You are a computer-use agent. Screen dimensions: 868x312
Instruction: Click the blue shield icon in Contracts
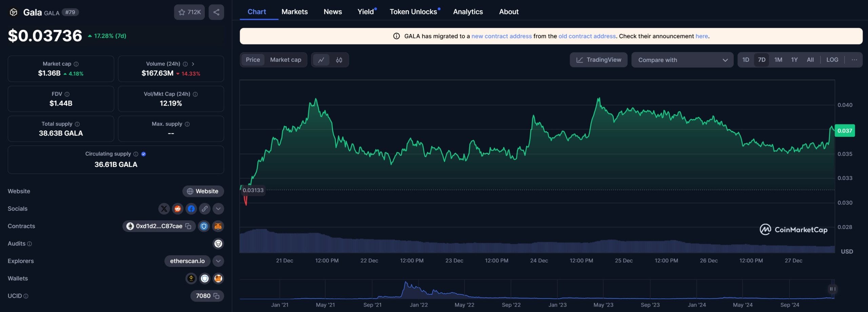[204, 226]
